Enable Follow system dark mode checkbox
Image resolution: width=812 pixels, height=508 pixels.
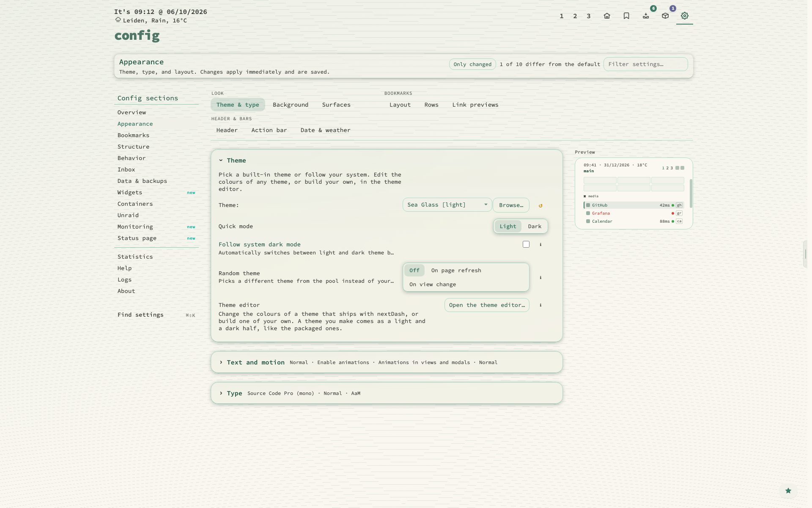point(526,244)
